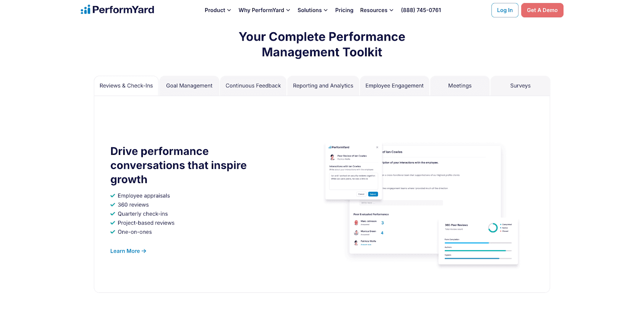
Task: Click the PerformYard logo
Action: coord(117,10)
